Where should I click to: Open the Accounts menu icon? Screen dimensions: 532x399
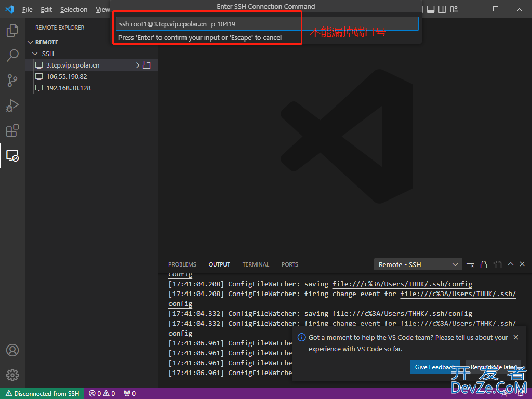pyautogui.click(x=12, y=350)
